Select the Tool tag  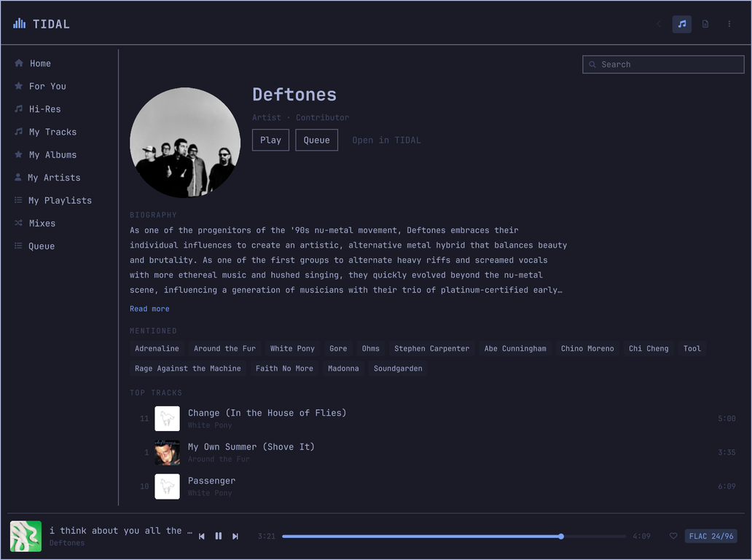pos(692,349)
